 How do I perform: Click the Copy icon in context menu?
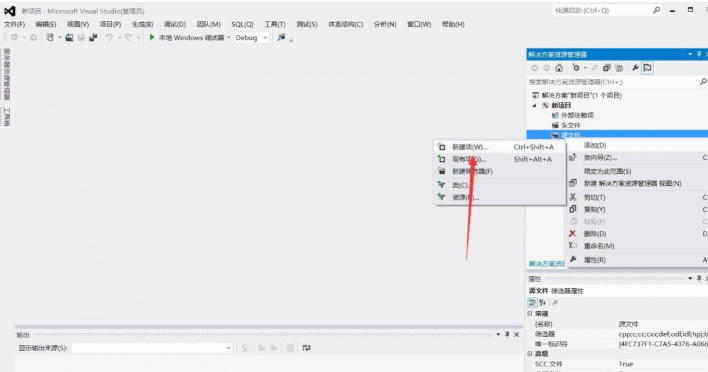tap(573, 209)
